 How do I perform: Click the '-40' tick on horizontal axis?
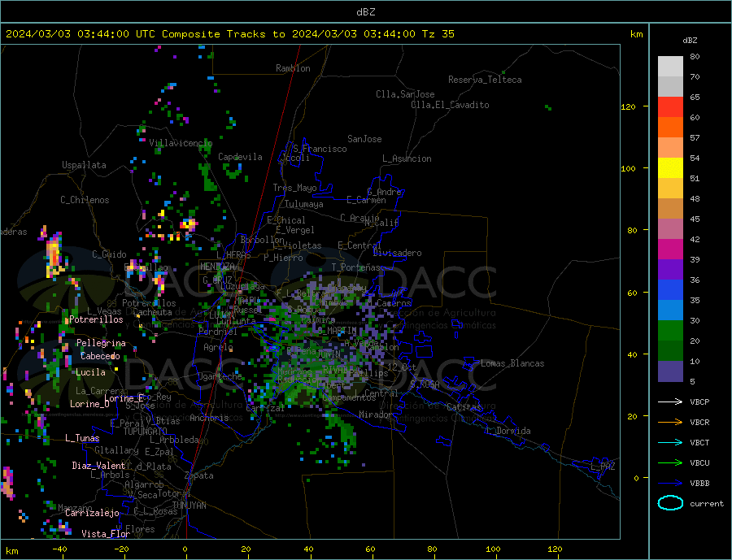[59, 549]
